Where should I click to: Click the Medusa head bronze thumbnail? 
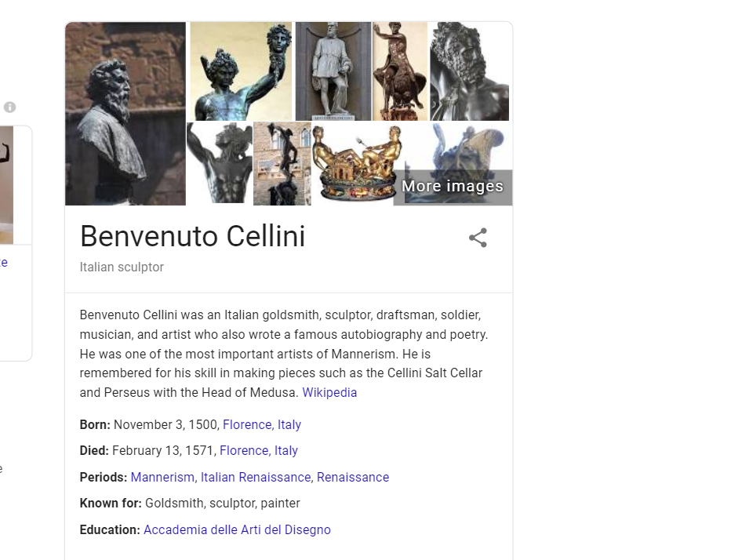coord(240,71)
